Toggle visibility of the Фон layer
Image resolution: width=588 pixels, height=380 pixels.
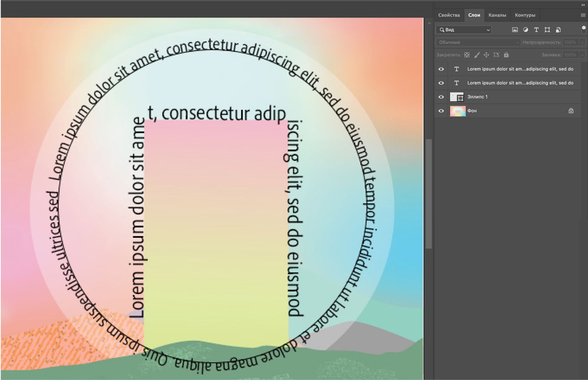441,111
